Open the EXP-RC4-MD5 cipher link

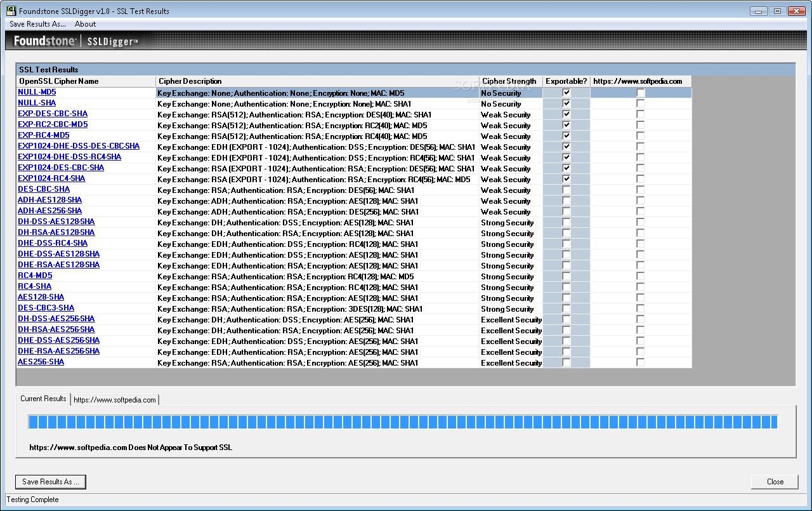coord(44,135)
